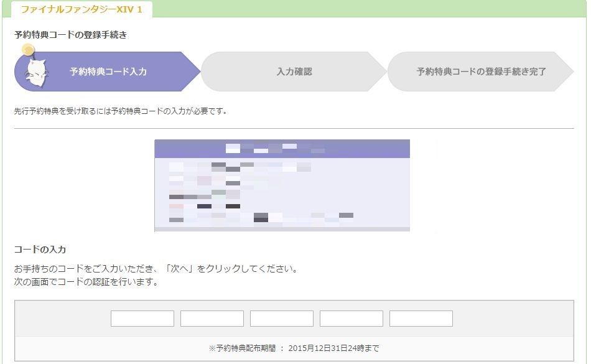Focus the fourth code input box
This screenshot has width=591, height=364.
click(x=351, y=319)
